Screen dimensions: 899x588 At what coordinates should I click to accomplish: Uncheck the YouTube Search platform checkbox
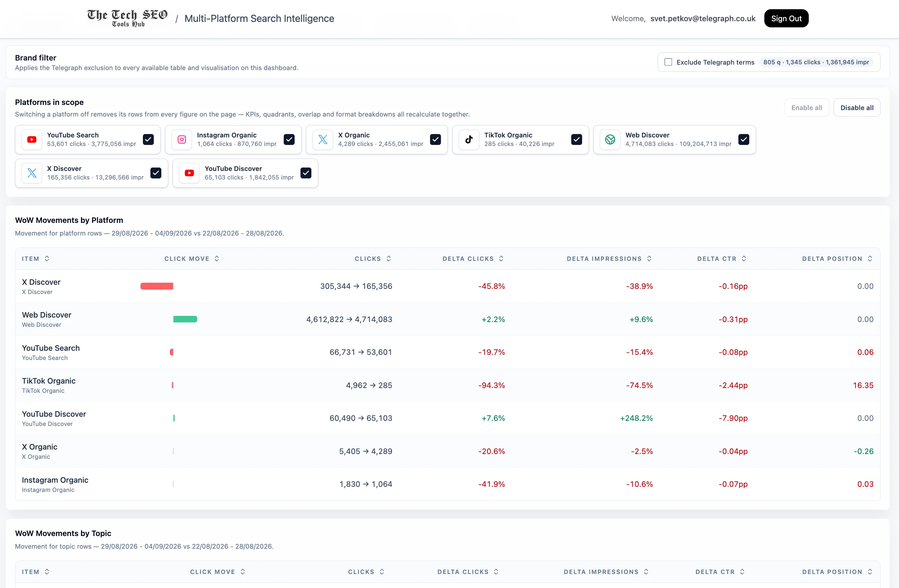tap(148, 139)
